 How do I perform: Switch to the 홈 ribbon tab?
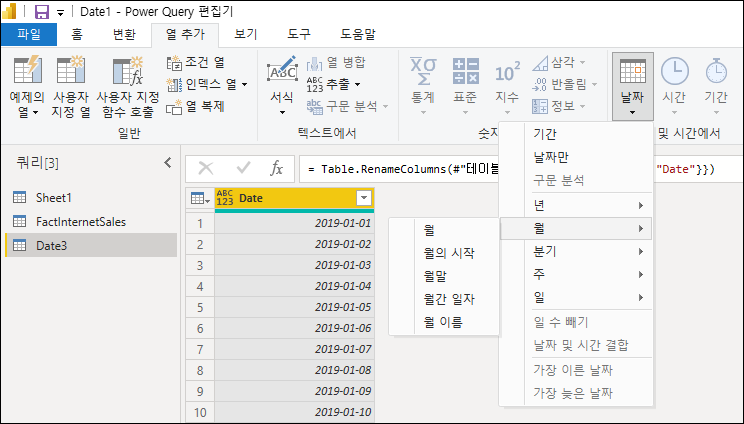pos(76,34)
